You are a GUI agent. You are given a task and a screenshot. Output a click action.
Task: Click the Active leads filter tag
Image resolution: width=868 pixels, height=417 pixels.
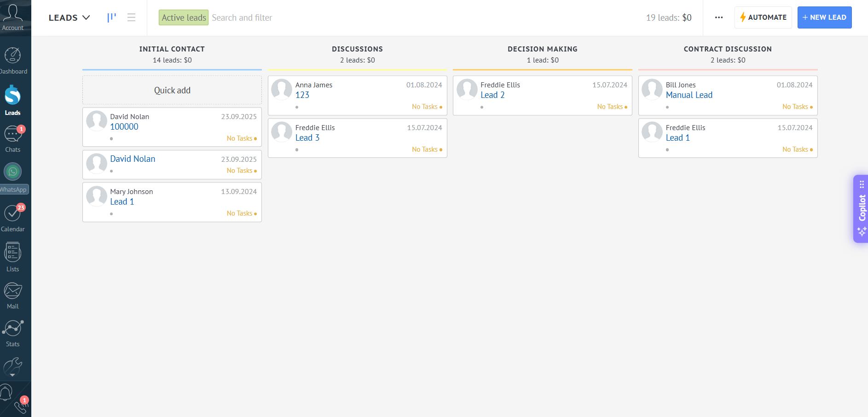tap(184, 17)
